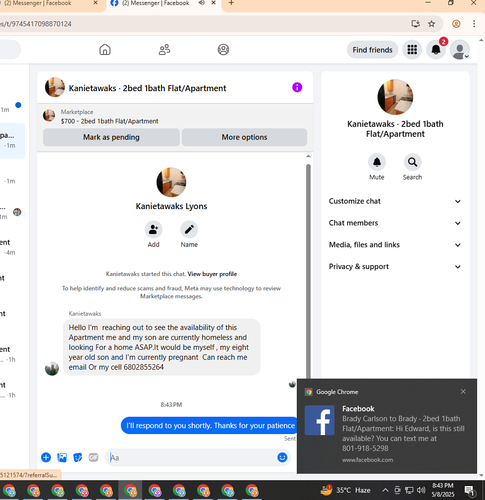Open weather widget 35°C Haze
Image resolution: width=485 pixels, height=500 pixels.
(345, 490)
